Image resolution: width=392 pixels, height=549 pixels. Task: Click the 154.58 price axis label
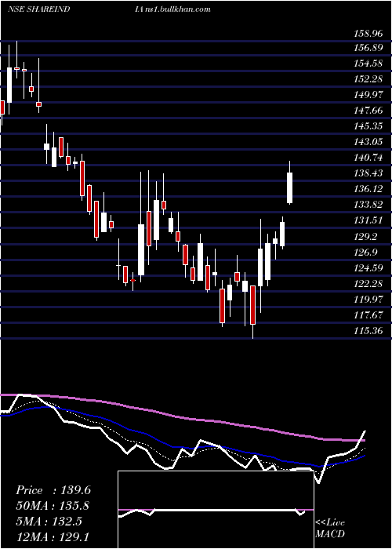(x=368, y=64)
